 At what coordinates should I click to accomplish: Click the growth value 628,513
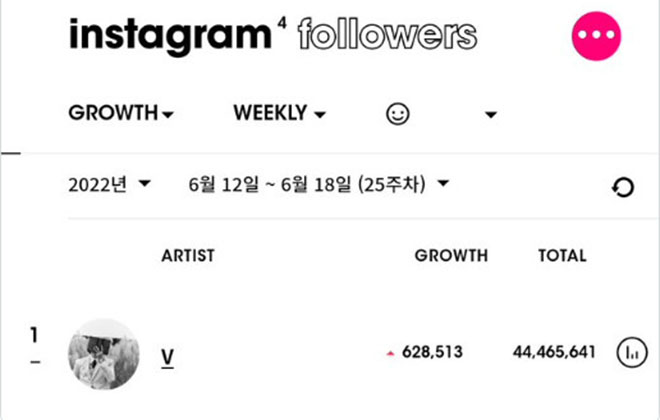pos(432,352)
